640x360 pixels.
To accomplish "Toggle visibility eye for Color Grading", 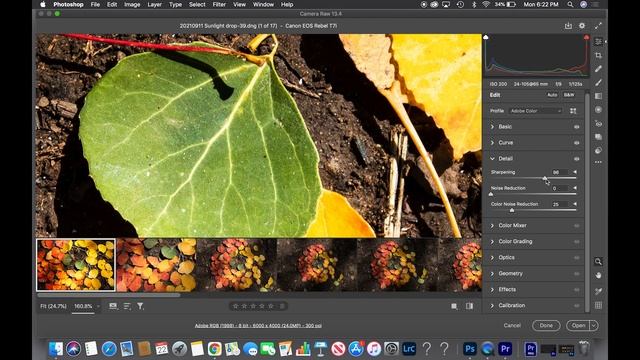I will tap(576, 242).
